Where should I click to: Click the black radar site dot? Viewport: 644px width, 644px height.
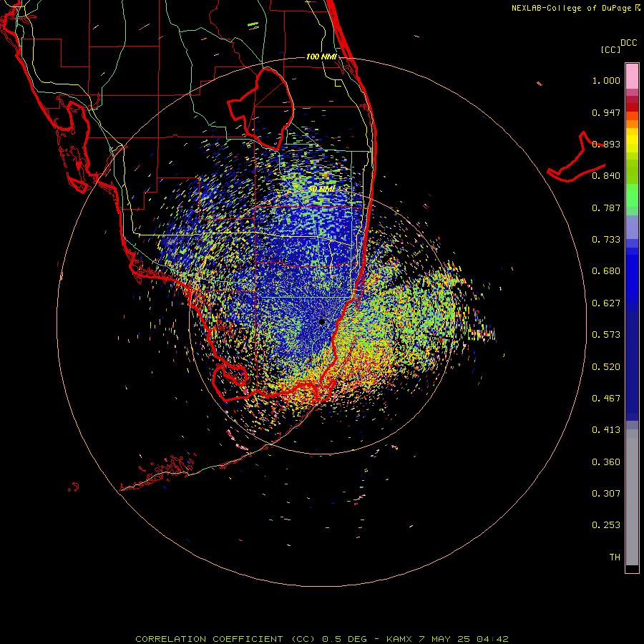click(x=322, y=321)
